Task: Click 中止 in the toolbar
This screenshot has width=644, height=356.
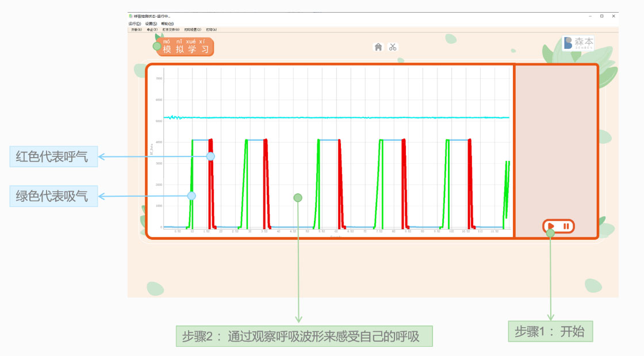Action: point(152,29)
